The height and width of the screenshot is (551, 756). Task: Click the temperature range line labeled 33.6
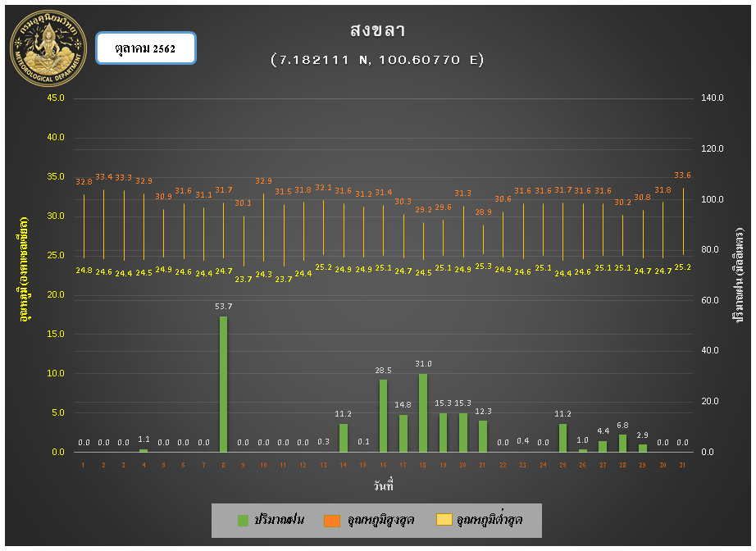click(x=683, y=221)
